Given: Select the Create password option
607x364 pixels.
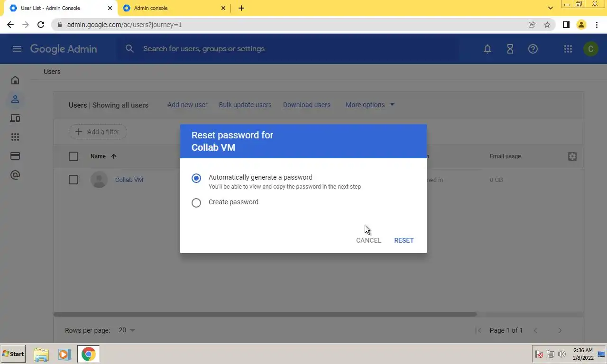Looking at the screenshot, I should (x=196, y=203).
